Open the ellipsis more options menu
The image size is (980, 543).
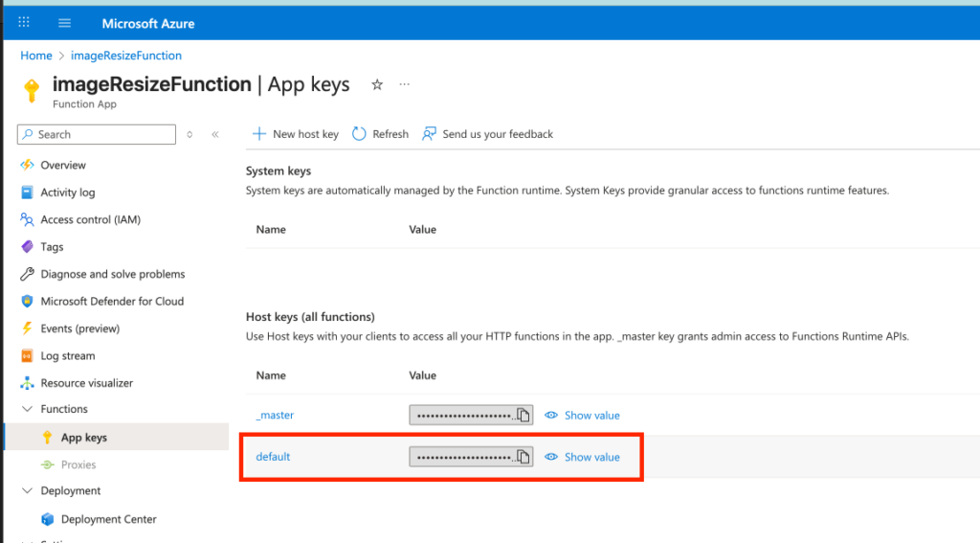pyautogui.click(x=404, y=85)
